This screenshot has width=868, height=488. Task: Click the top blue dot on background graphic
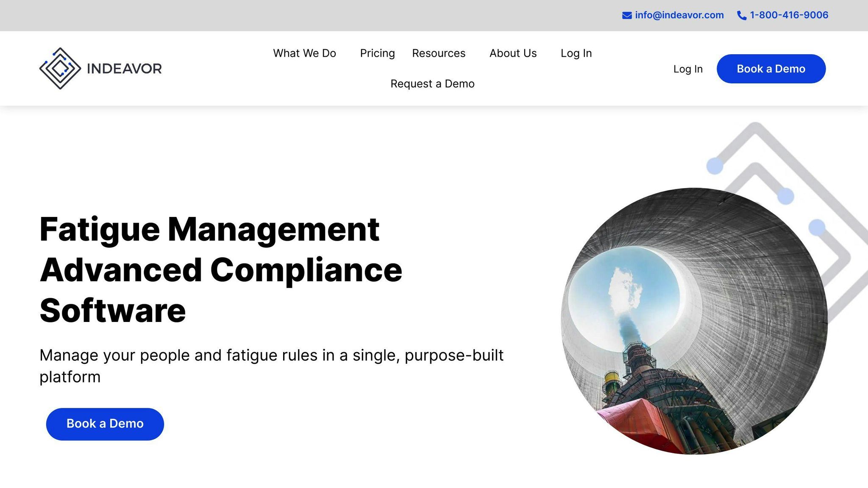tap(715, 166)
